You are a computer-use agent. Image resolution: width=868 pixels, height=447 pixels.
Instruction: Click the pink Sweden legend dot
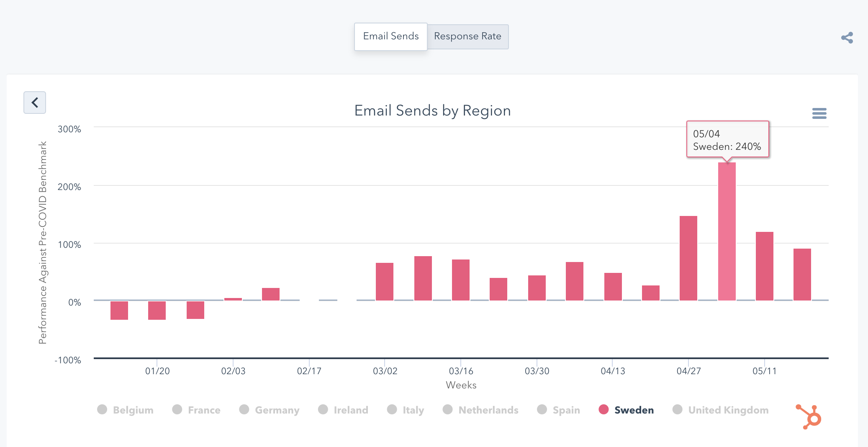pos(603,410)
